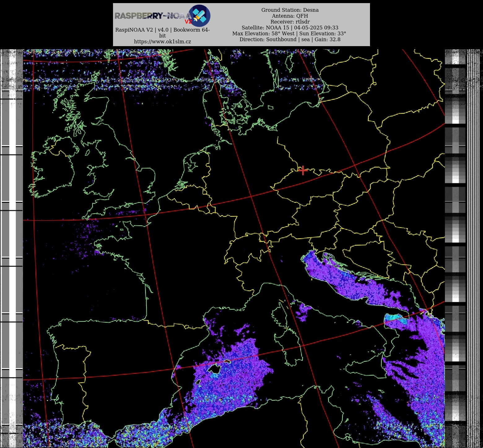Screen dimensions: 483x448
Task: Open the https://www.ok1slm.cz link
Action: point(163,41)
